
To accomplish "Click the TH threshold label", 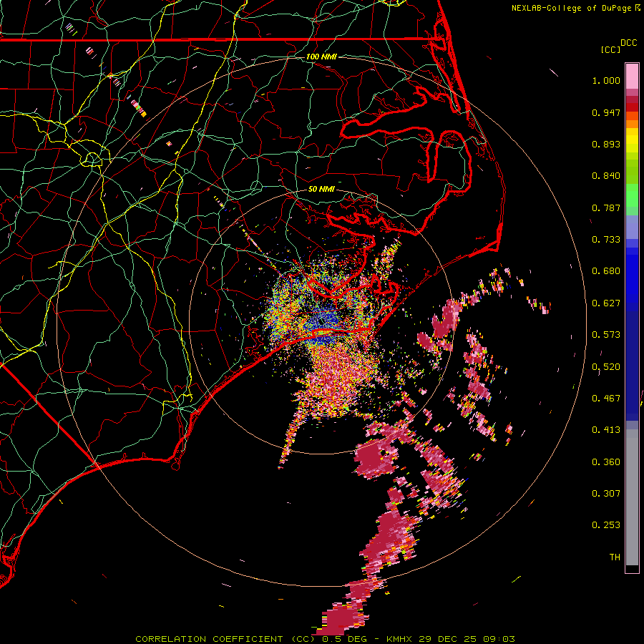I will [x=615, y=557].
